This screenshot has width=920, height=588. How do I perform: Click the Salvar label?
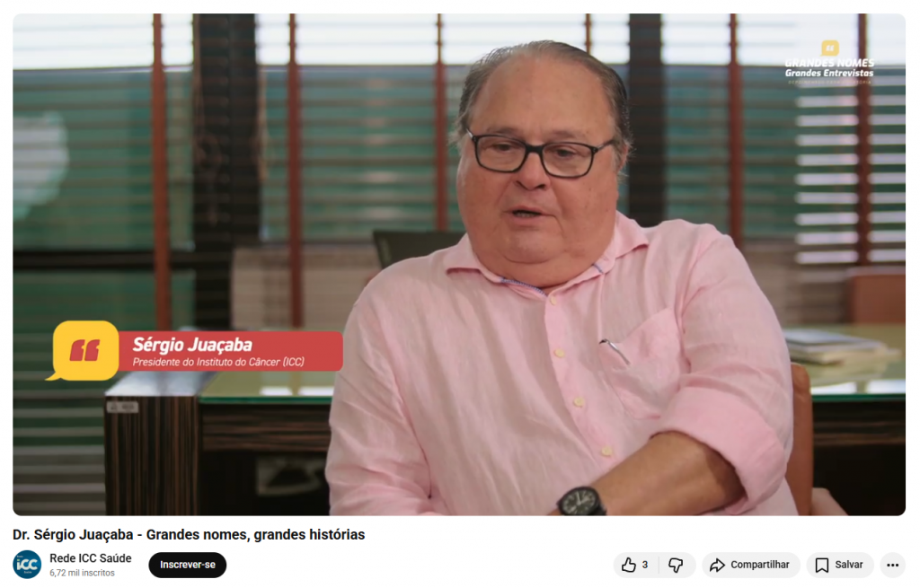pos(848,565)
